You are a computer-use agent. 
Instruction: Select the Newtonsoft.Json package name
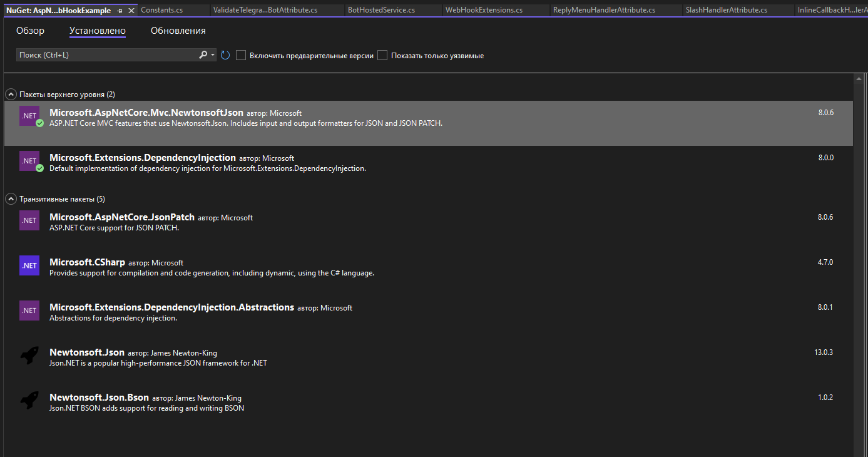[87, 352]
